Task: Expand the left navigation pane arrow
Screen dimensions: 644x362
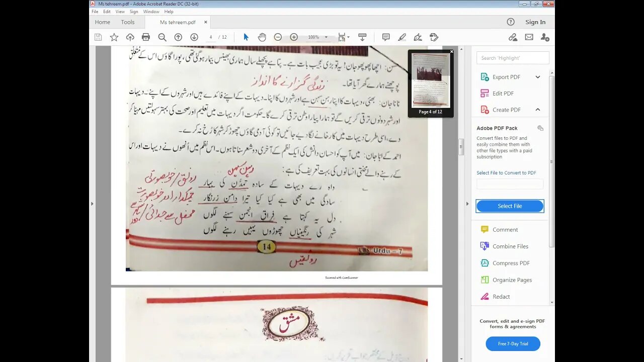Action: (92, 204)
